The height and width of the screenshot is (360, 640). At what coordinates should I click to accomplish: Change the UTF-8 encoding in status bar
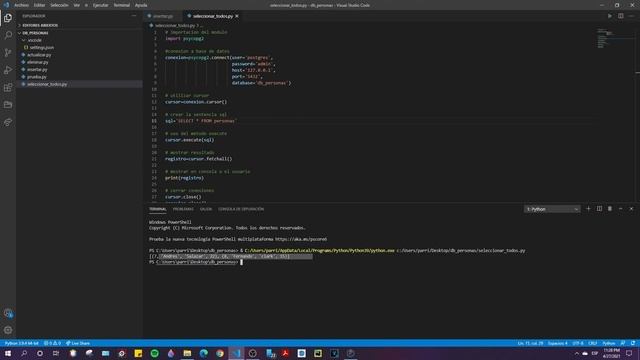coord(578,343)
